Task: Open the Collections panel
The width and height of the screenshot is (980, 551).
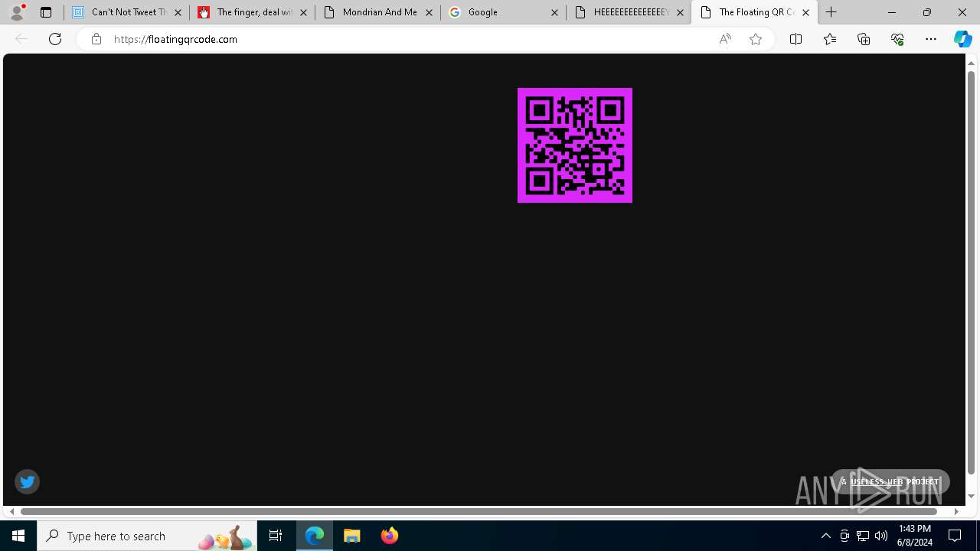Action: [864, 39]
